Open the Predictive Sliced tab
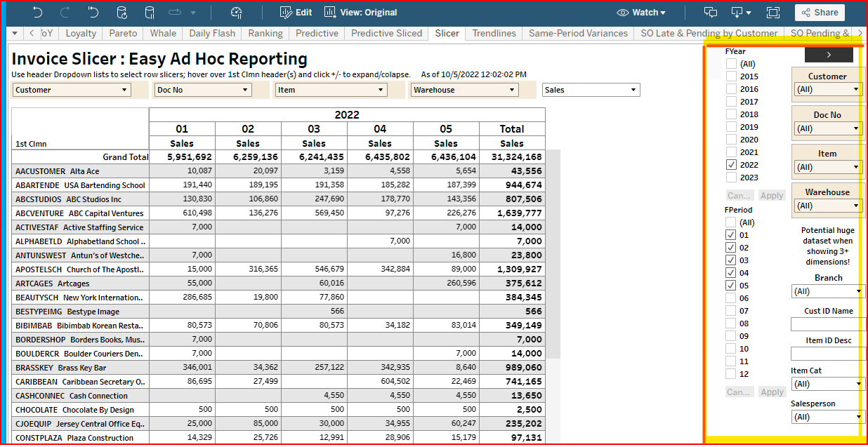 386,33
